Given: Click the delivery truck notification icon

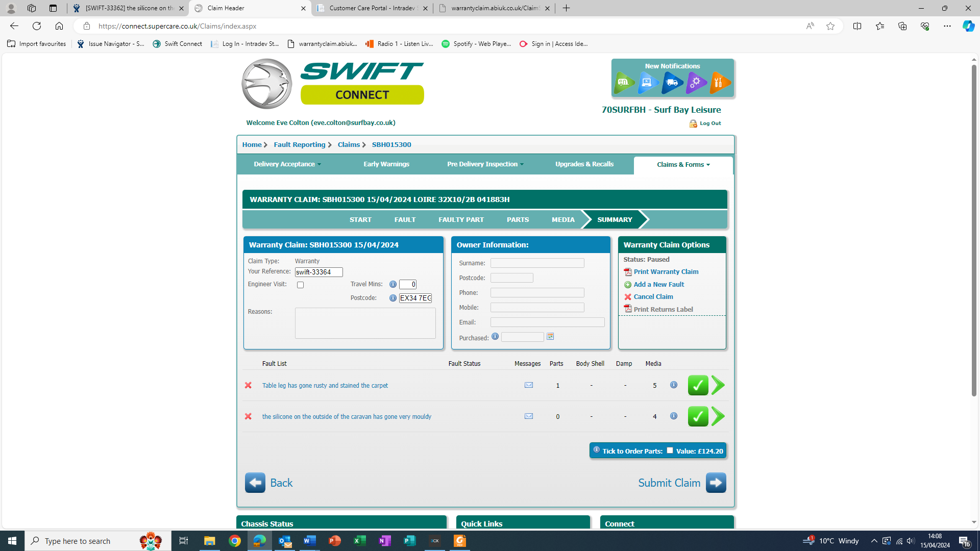Looking at the screenshot, I should [672, 83].
